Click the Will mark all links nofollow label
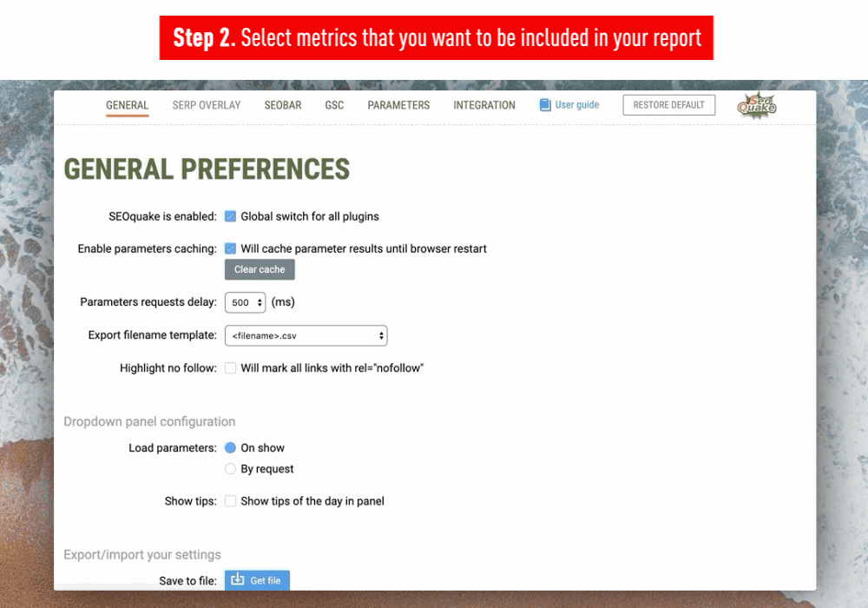Image resolution: width=868 pixels, height=608 pixels. coord(332,368)
